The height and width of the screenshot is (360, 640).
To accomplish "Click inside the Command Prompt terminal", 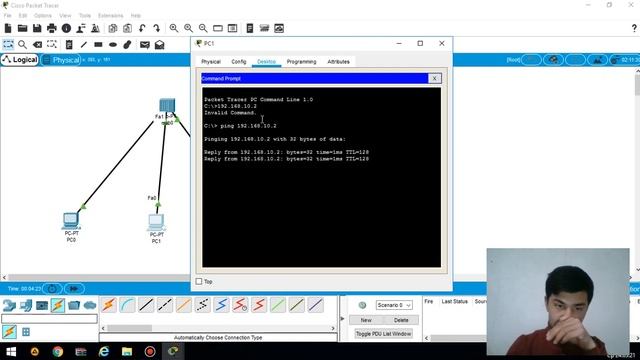I will tap(321, 177).
